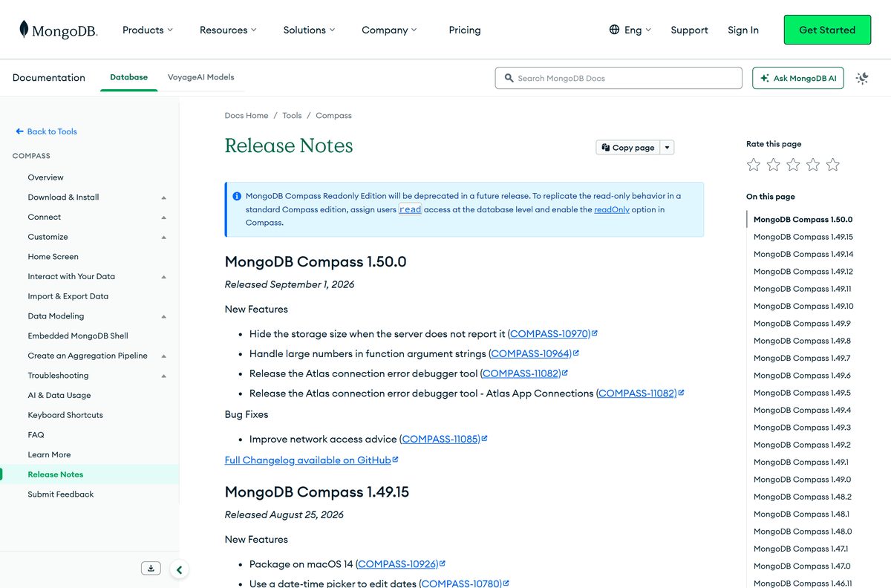Expand Create an Aggregation Pipeline section
891x588 pixels.
(x=164, y=356)
